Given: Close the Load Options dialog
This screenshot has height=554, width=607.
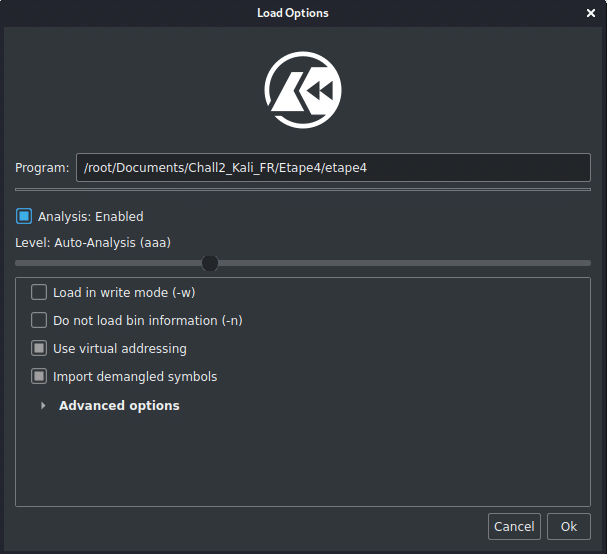Looking at the screenshot, I should point(590,13).
